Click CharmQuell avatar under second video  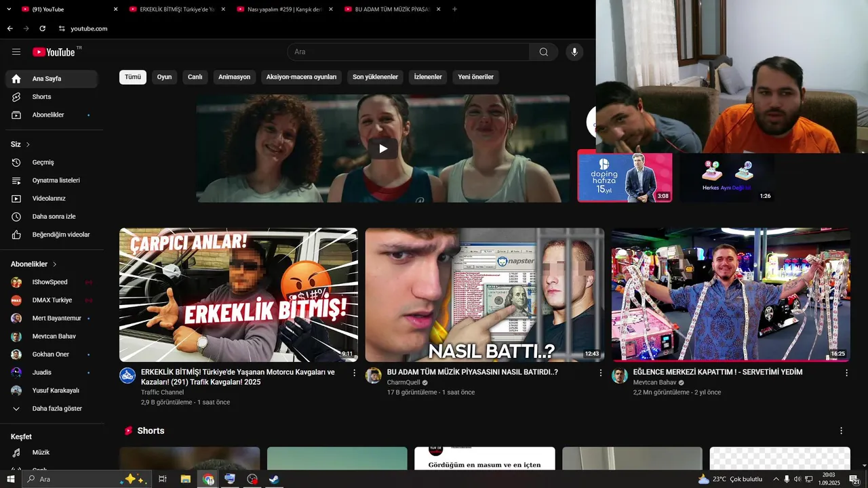pyautogui.click(x=374, y=375)
